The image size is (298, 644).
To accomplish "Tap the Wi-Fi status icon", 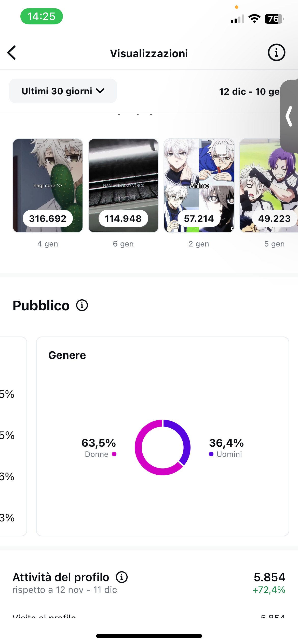I will (x=254, y=19).
